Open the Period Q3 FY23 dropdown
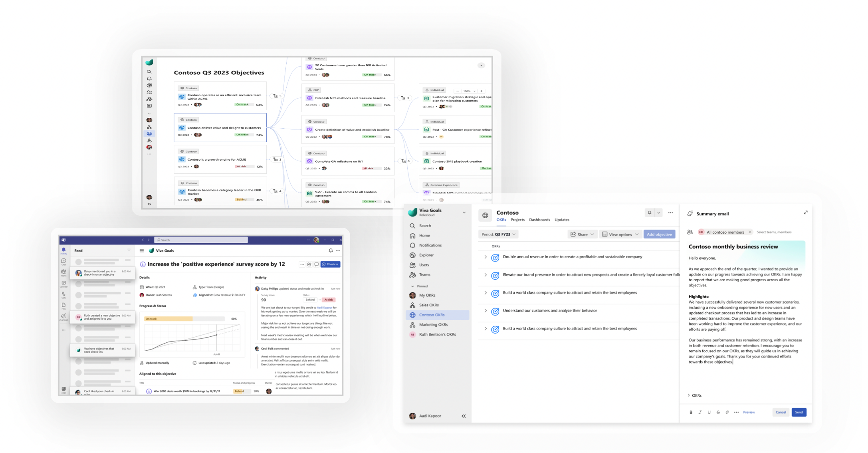Viewport: 868px width, 453px height. (x=498, y=234)
